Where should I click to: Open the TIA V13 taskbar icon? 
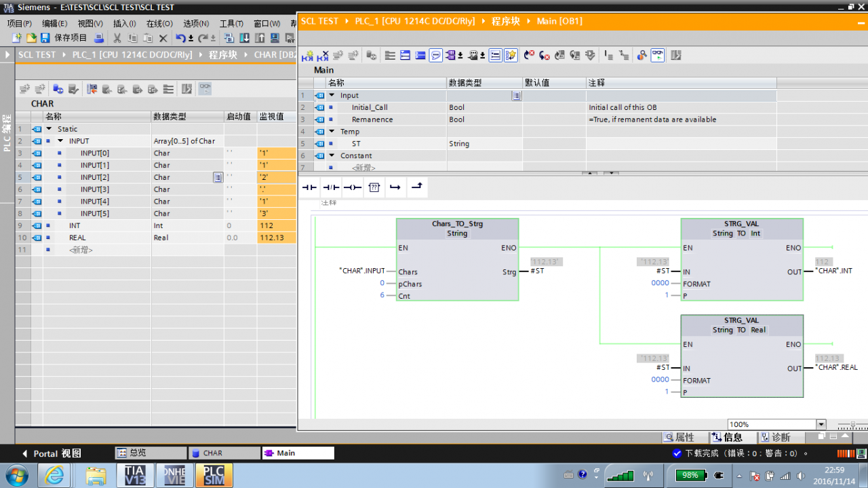tap(134, 475)
